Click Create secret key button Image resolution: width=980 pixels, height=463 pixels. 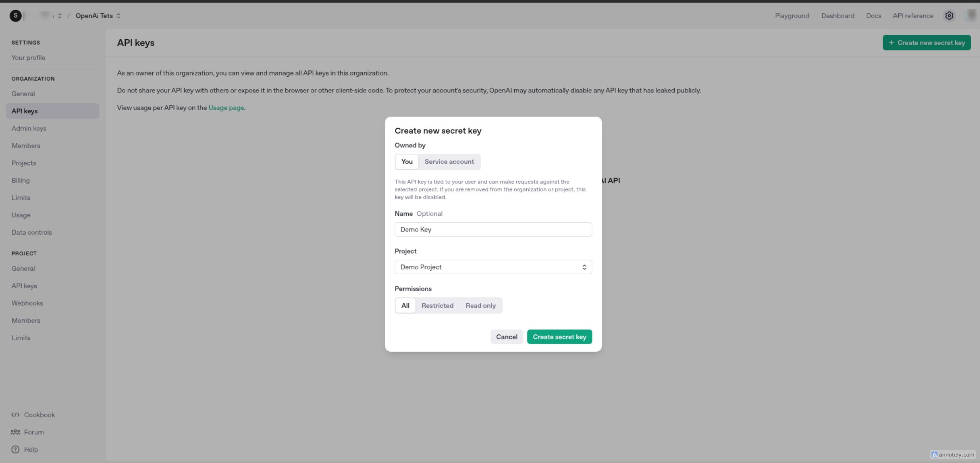pyautogui.click(x=559, y=337)
